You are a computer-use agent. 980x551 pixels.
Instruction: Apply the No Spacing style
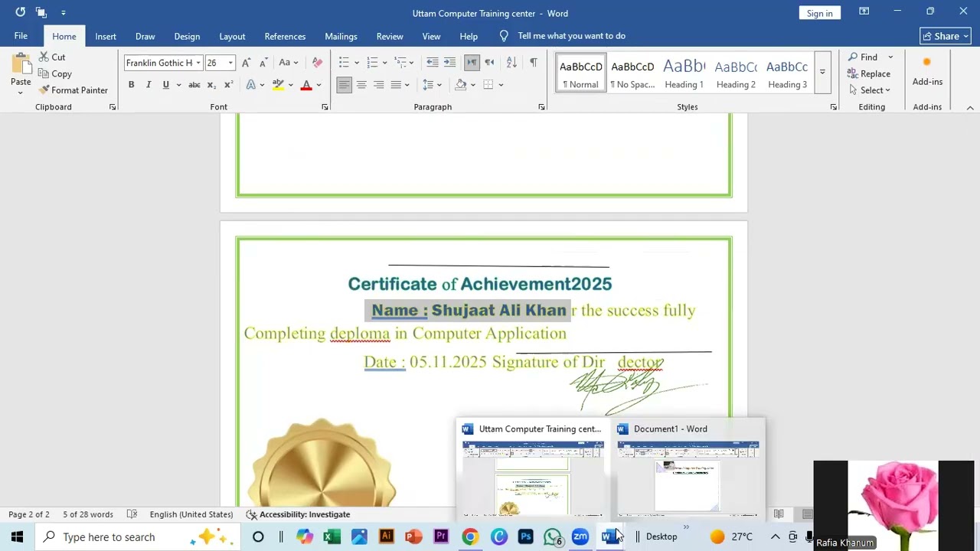(x=632, y=73)
